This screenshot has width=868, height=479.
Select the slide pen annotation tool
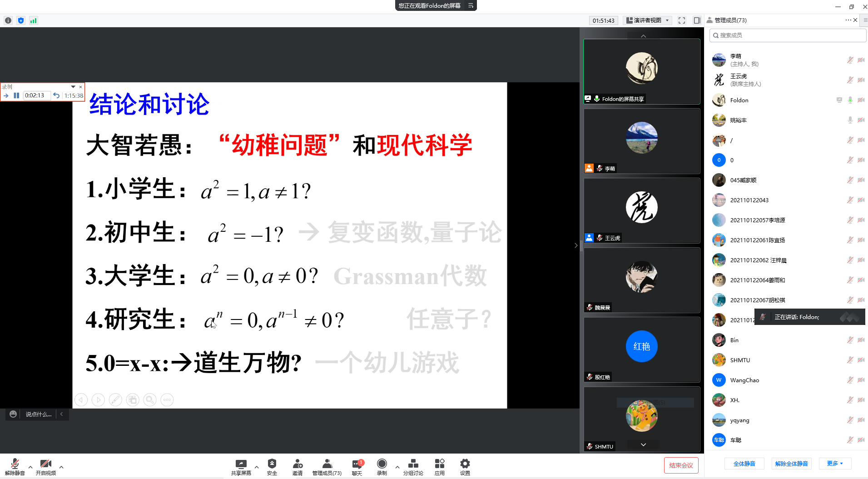point(115,400)
